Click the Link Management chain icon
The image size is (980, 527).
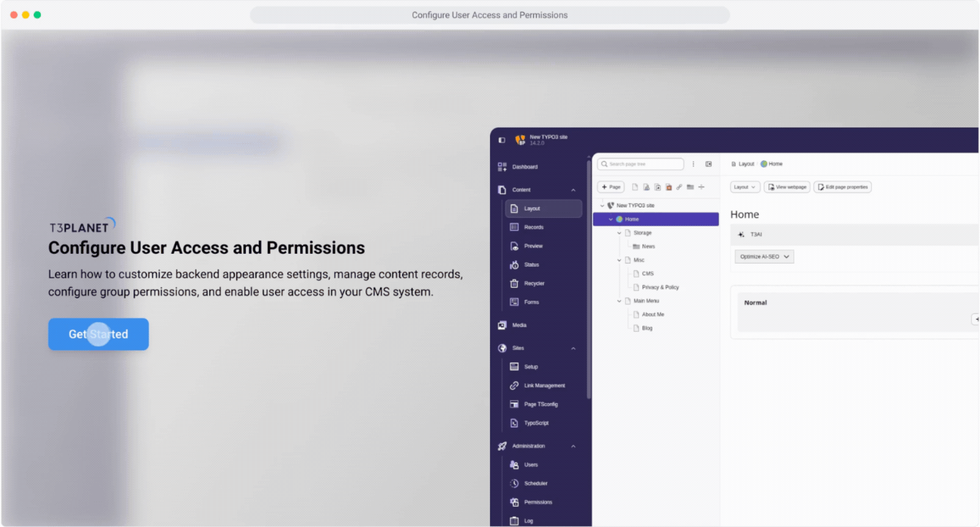(x=514, y=385)
